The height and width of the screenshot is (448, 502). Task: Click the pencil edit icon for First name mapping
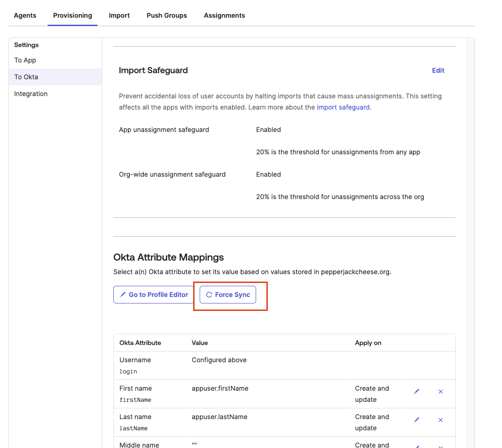tap(417, 392)
